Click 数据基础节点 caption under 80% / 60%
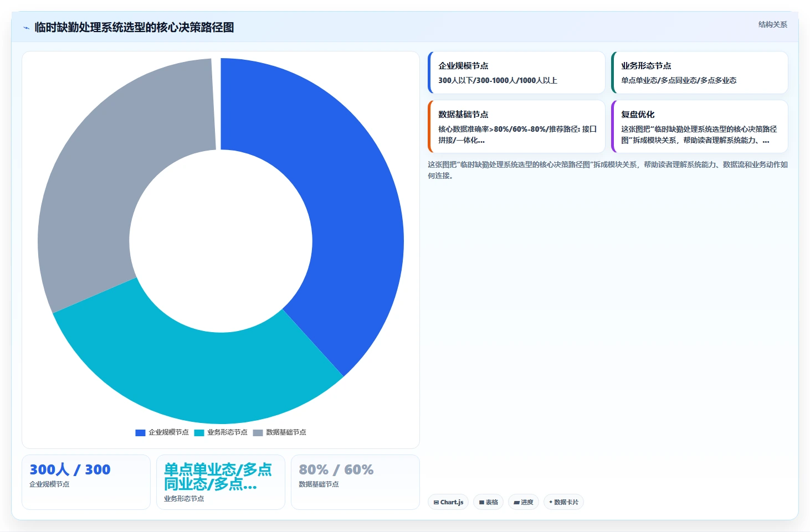Image resolution: width=810 pixels, height=532 pixels. pyautogui.click(x=319, y=484)
